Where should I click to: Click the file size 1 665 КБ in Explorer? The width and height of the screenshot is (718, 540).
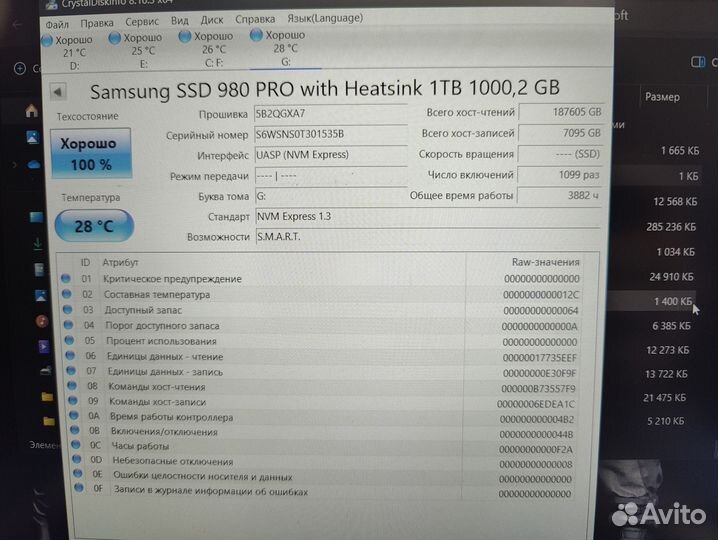pos(680,151)
